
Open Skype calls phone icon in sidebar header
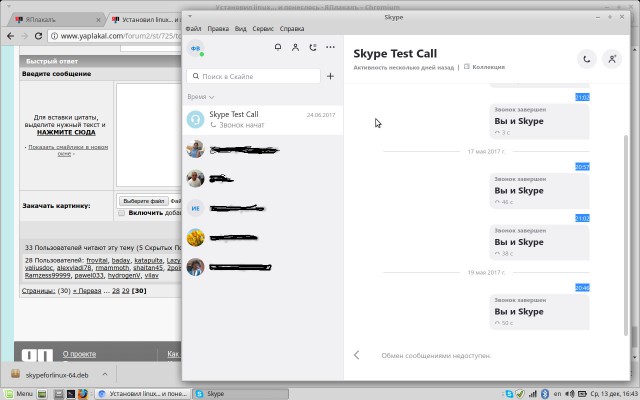click(313, 47)
